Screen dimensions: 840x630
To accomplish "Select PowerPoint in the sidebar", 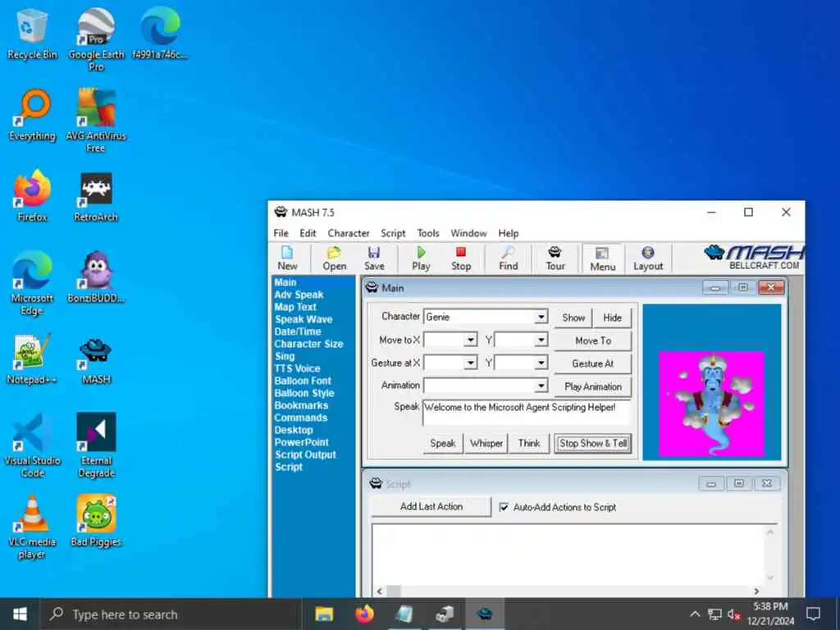I will pyautogui.click(x=302, y=442).
